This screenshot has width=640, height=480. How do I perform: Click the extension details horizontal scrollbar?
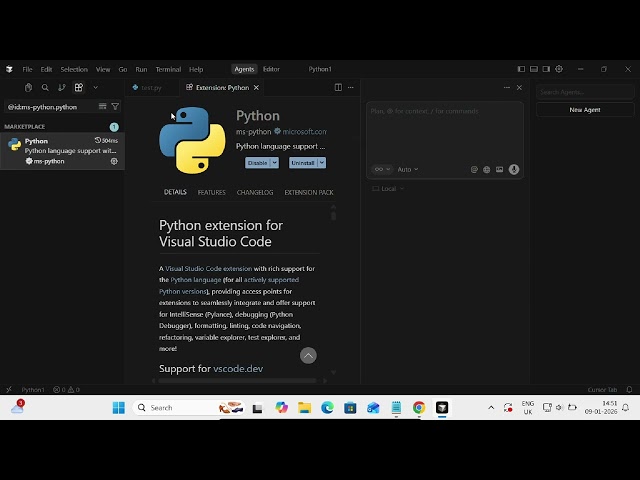(x=237, y=381)
